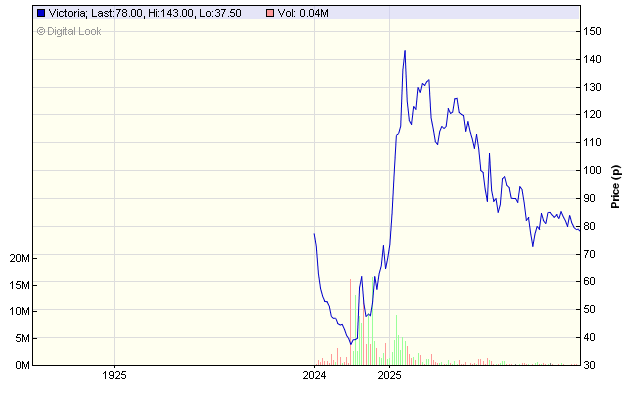
Task: Click the 120 price axis label
Action: tap(592, 114)
